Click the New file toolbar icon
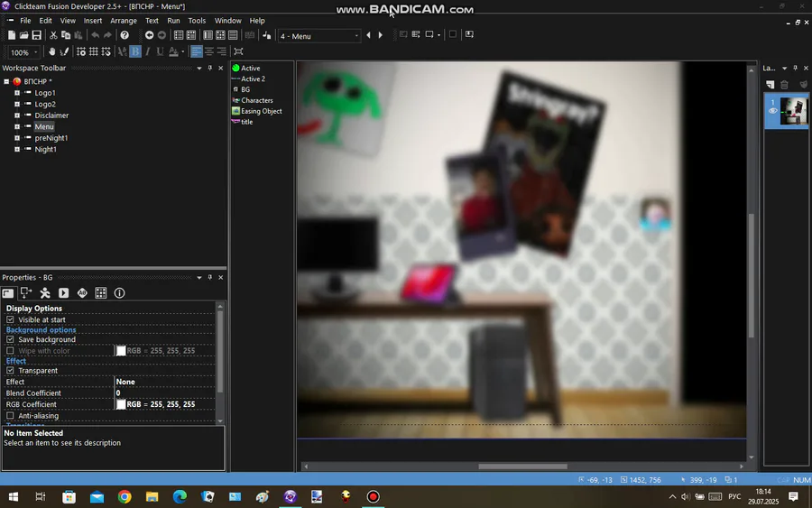The height and width of the screenshot is (508, 812). (x=12, y=35)
